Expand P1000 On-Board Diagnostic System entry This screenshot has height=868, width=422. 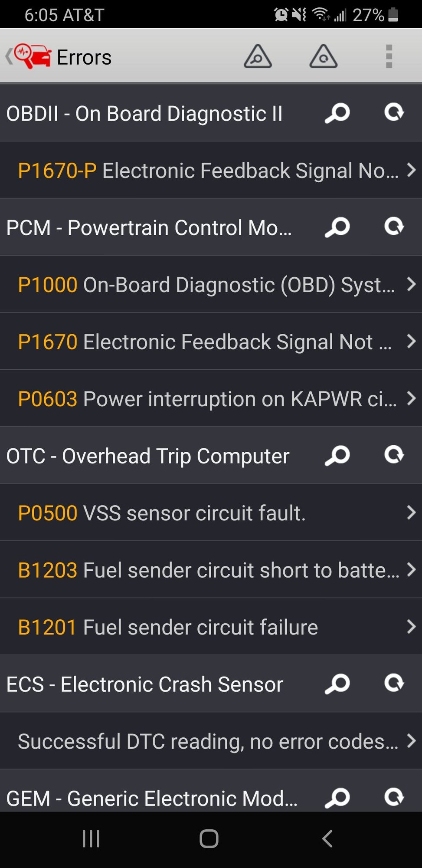coord(211,285)
